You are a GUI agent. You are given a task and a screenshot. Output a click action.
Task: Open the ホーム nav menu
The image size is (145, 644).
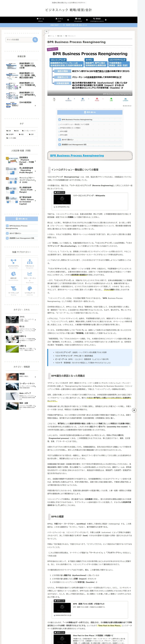tap(40, 20)
